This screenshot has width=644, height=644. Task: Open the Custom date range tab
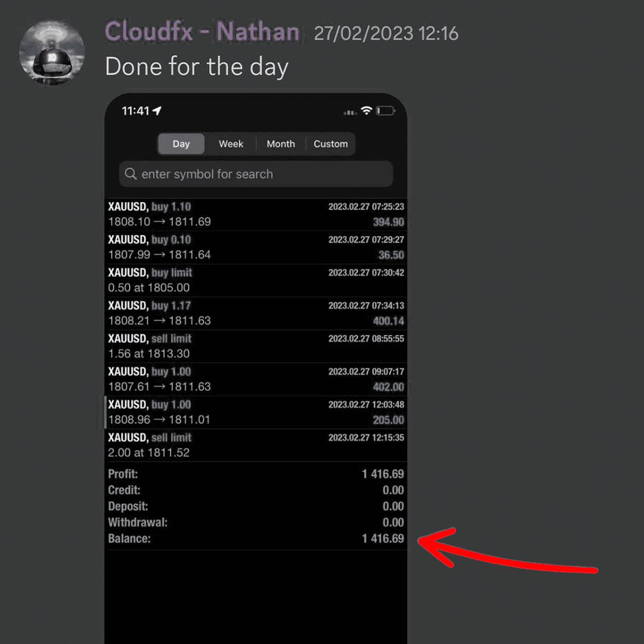pyautogui.click(x=330, y=144)
